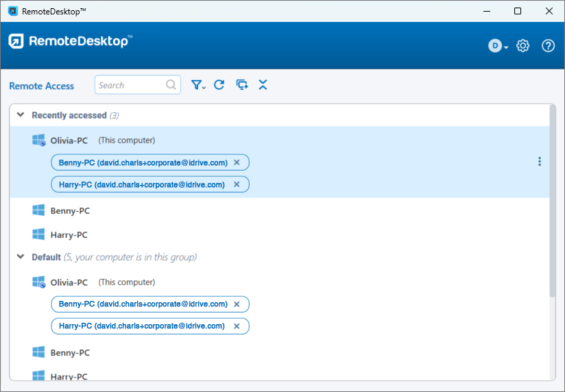
Task: Click the Search input field
Action: coord(129,85)
